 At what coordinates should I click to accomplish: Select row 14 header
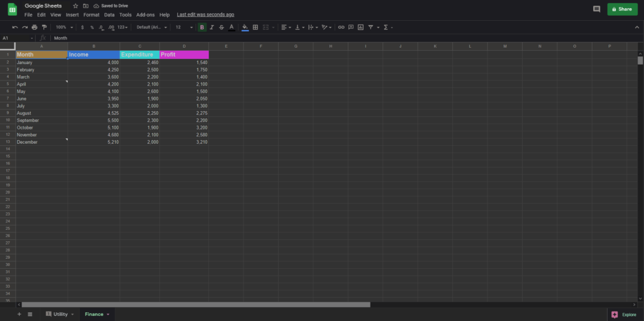coord(8,149)
